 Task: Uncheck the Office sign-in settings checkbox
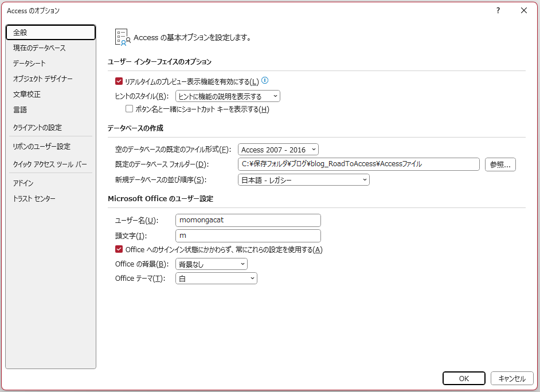(x=119, y=249)
